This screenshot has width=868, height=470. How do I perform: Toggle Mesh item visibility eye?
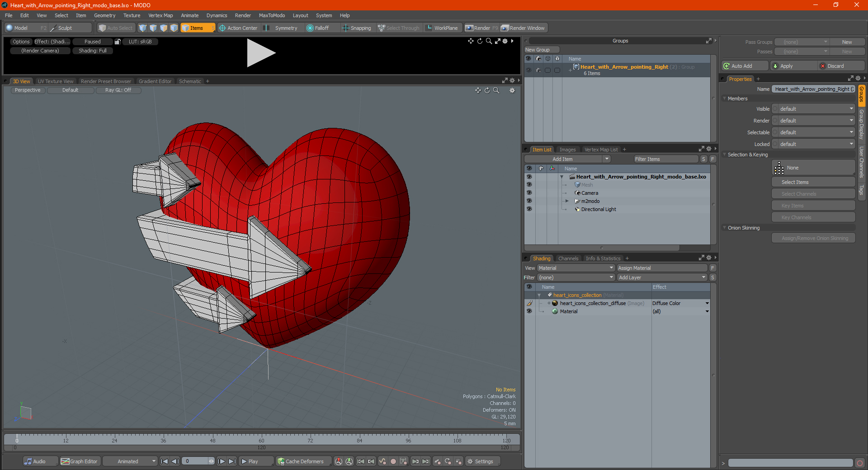(529, 185)
